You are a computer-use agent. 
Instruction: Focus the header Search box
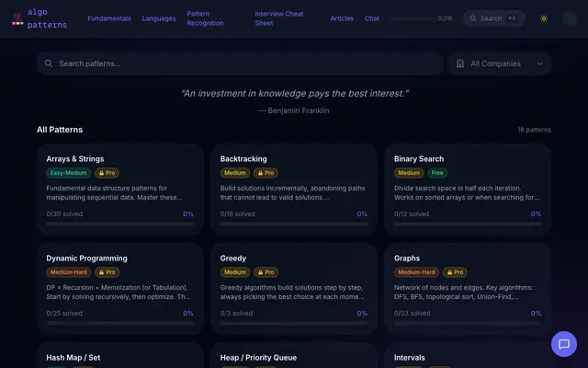493,18
